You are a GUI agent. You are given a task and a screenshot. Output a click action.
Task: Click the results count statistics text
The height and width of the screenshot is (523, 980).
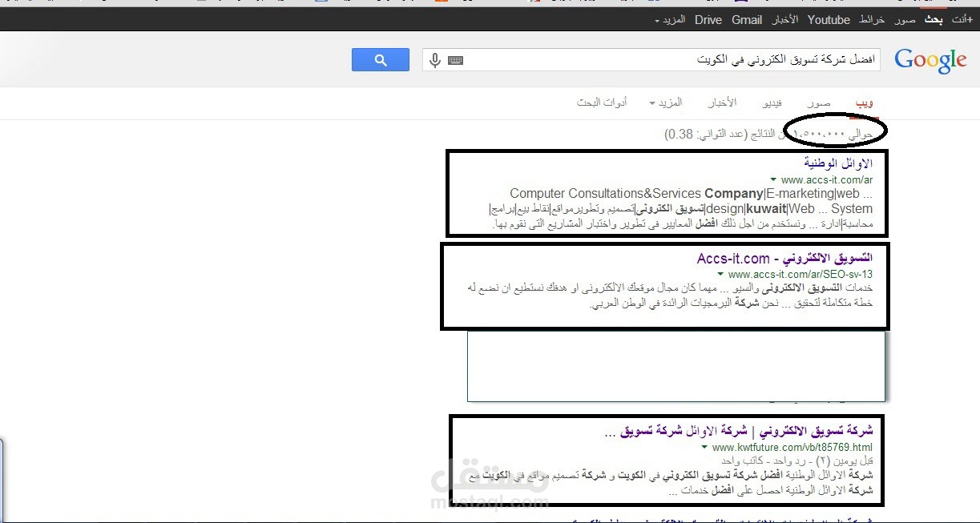769,134
